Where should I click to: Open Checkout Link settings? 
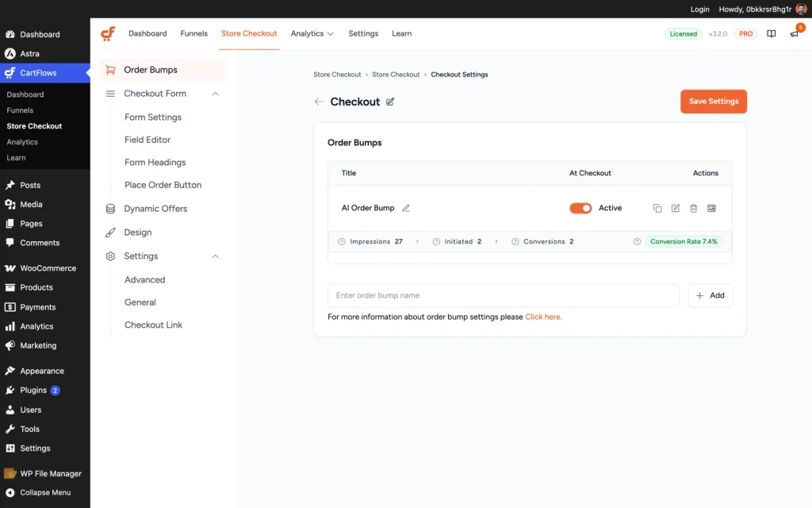pos(153,325)
